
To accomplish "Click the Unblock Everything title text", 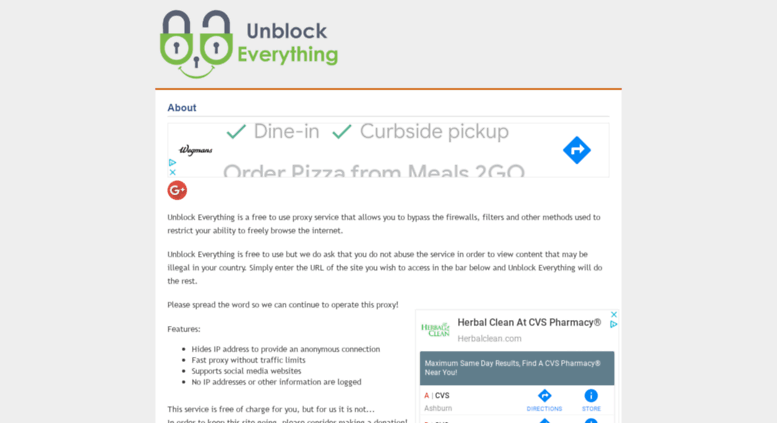I will point(287,43).
